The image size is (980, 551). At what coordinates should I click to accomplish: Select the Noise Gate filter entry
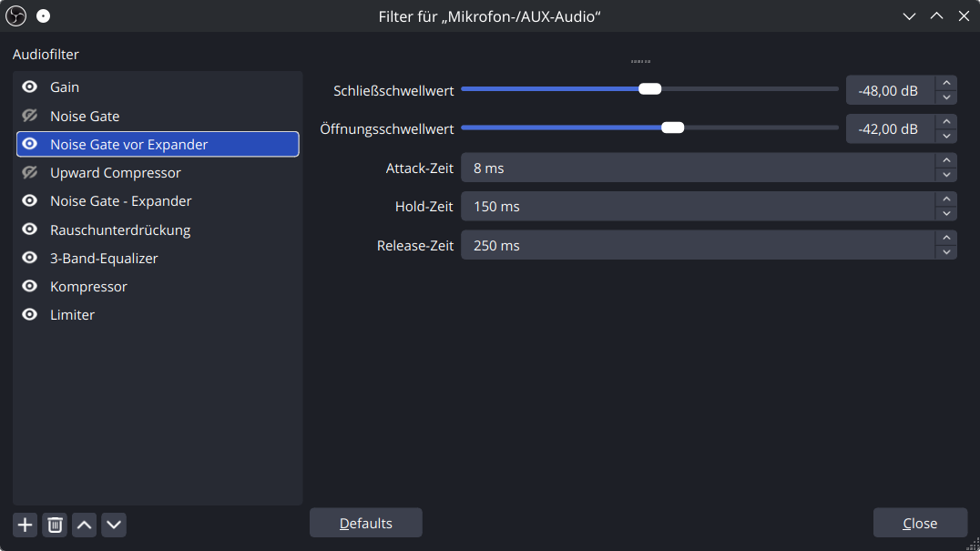click(x=158, y=116)
